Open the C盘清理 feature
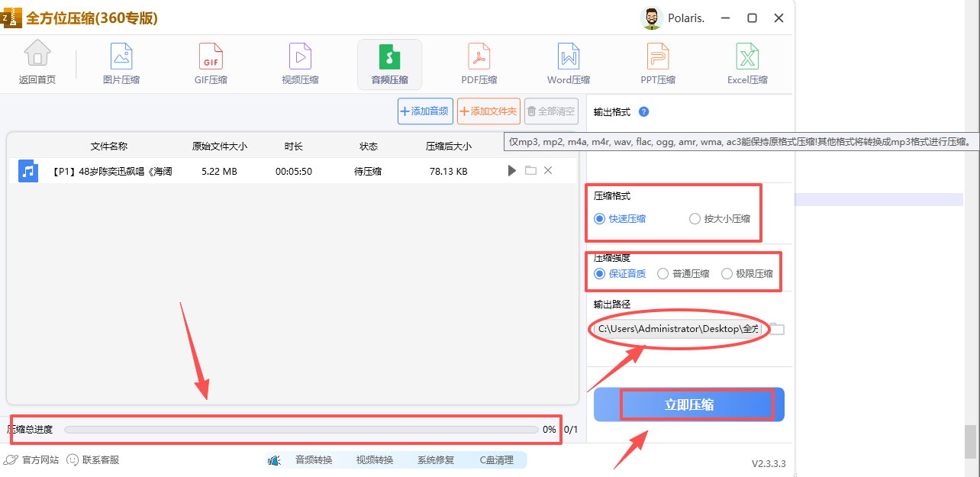Image resolution: width=980 pixels, height=477 pixels. pos(498,459)
